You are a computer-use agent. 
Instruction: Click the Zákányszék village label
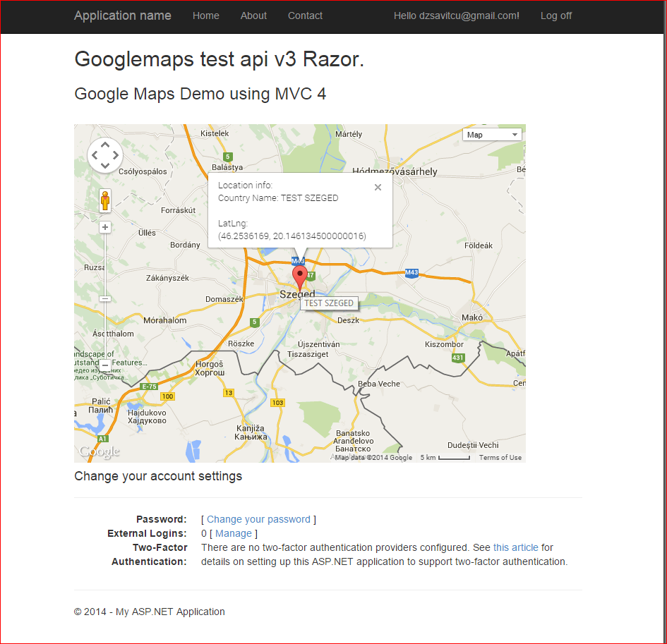click(x=167, y=278)
